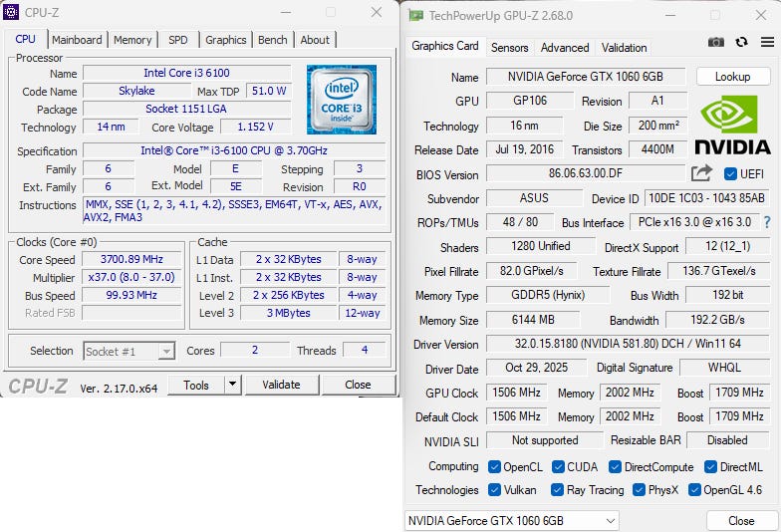The width and height of the screenshot is (781, 532).
Task: Toggle the DirectML checkbox
Action: (x=711, y=466)
